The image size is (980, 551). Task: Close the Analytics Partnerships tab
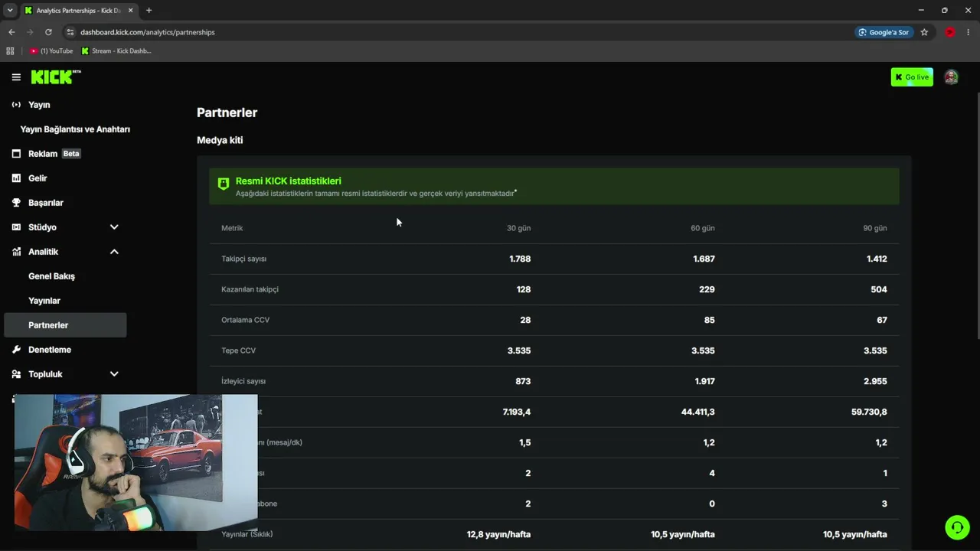pyautogui.click(x=129, y=11)
